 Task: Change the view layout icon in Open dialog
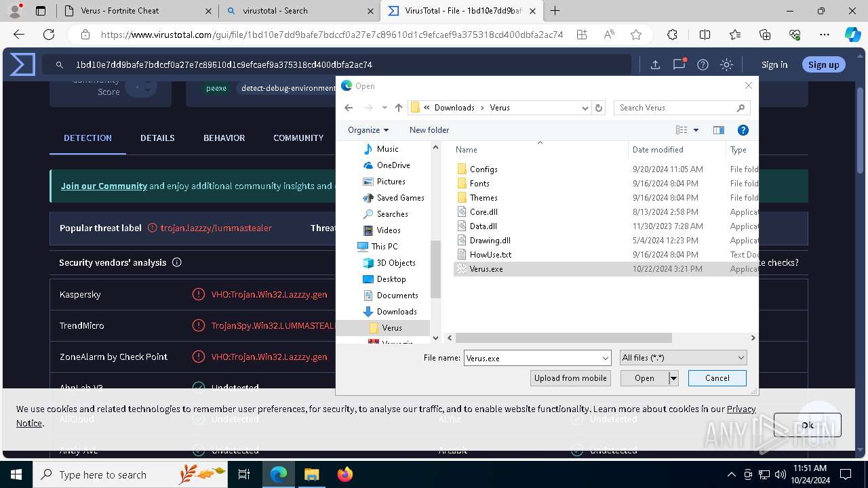click(x=682, y=130)
